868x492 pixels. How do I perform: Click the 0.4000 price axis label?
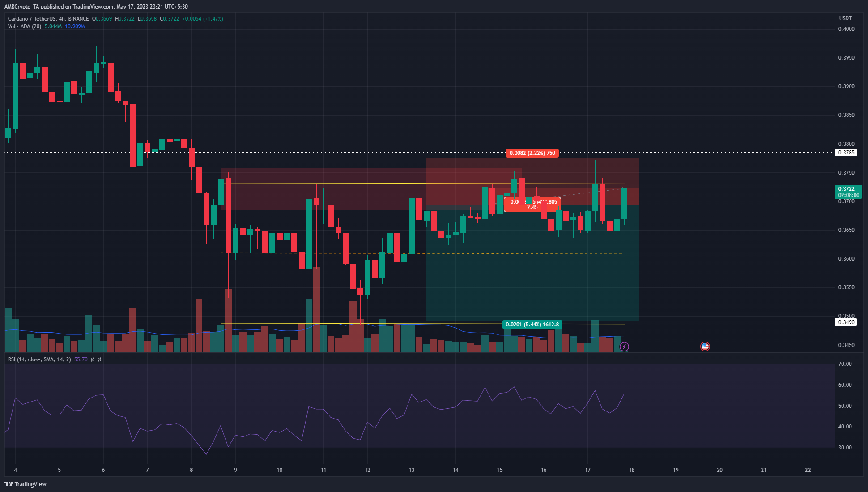(x=846, y=29)
